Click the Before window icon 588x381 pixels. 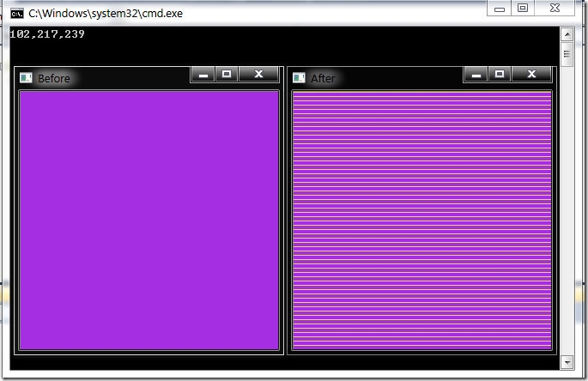click(x=26, y=77)
